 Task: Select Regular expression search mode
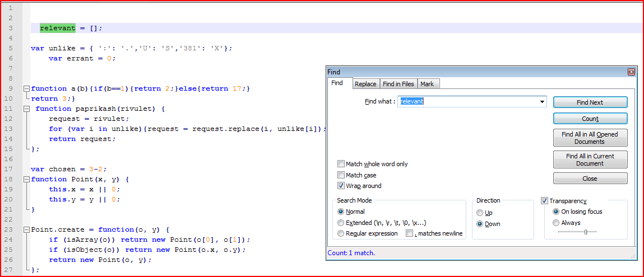click(x=341, y=233)
